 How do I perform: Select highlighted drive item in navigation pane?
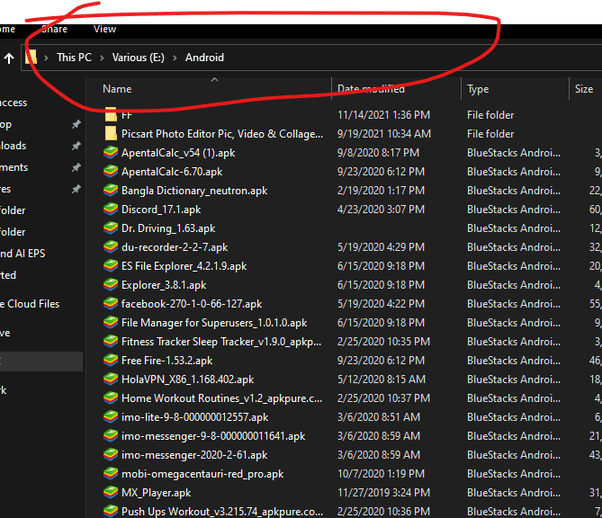click(x=41, y=361)
